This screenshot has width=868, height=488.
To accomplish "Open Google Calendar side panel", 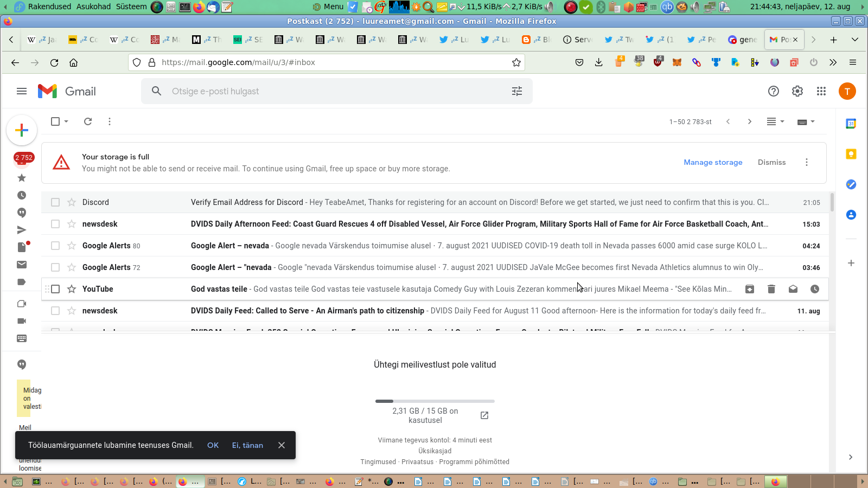I will tap(851, 124).
